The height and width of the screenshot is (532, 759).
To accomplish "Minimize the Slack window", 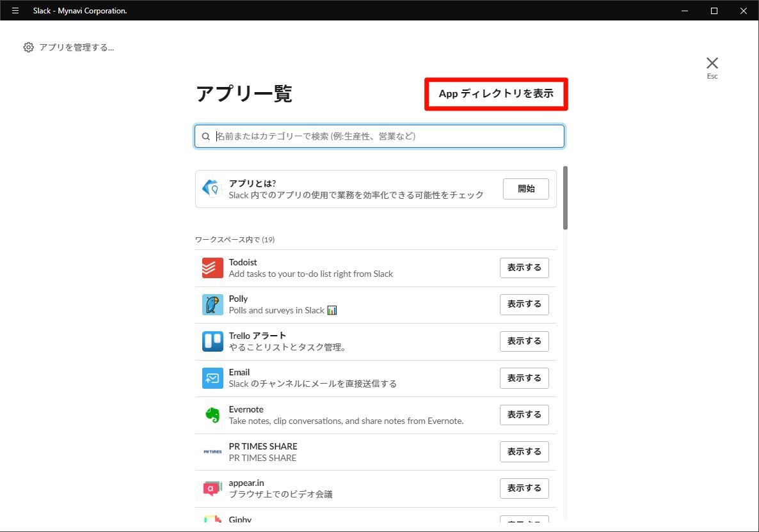I will pyautogui.click(x=685, y=11).
